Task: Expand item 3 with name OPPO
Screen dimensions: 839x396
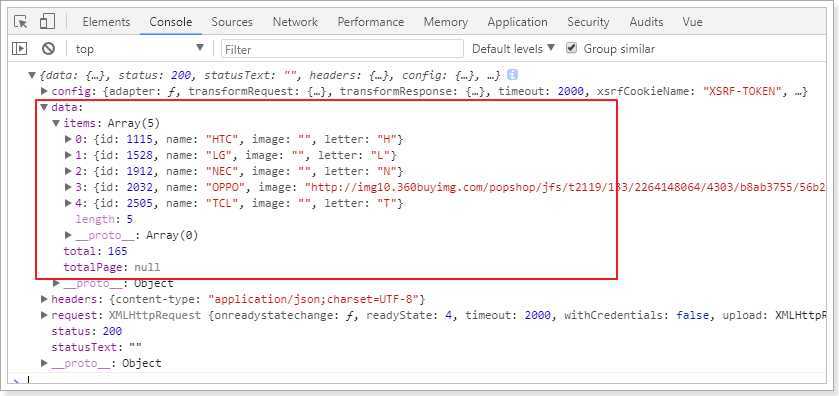Action: [68, 187]
